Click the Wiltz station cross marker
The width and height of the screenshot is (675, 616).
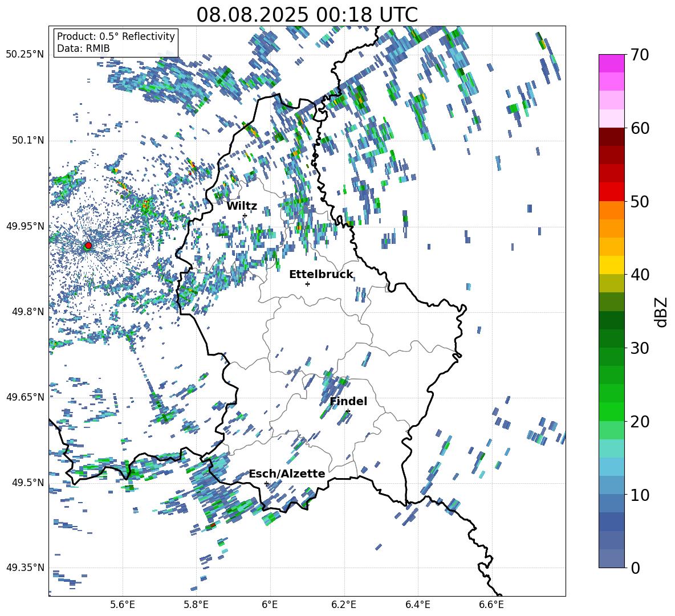pos(245,215)
